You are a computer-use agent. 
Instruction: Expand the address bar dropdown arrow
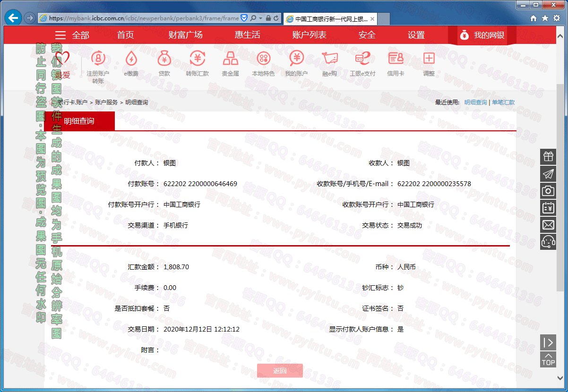tap(260, 18)
